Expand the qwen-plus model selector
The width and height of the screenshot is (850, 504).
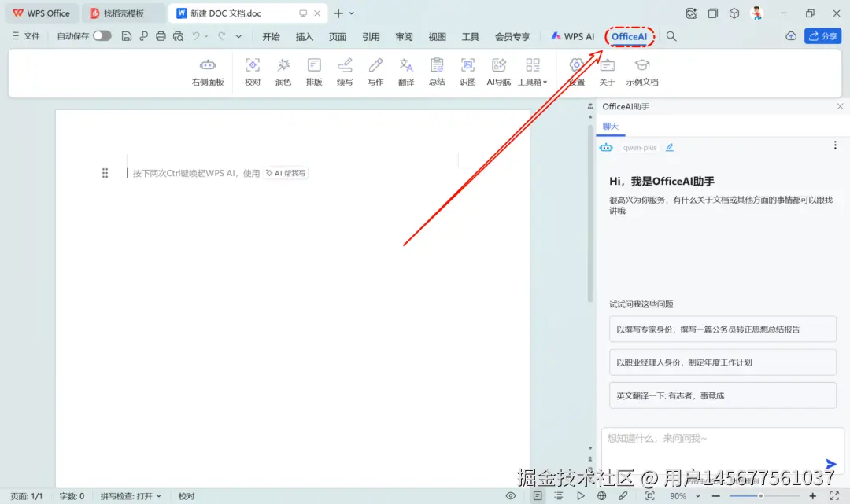pyautogui.click(x=641, y=147)
